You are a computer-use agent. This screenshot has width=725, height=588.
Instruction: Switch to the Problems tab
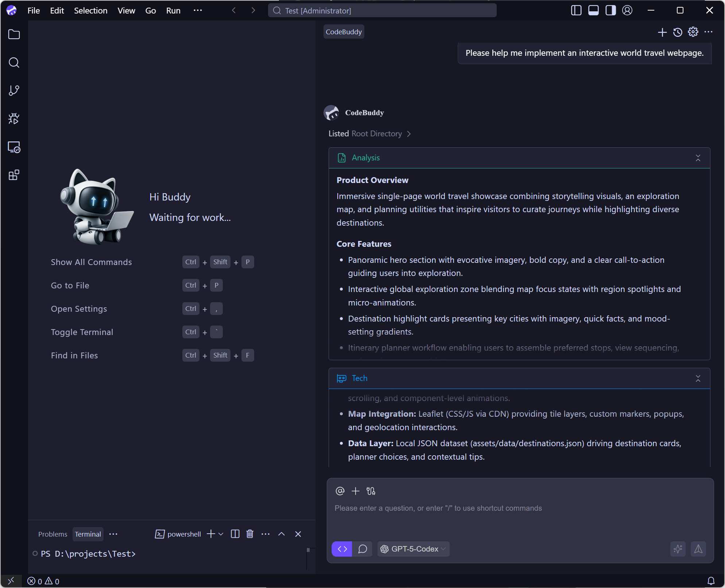click(53, 534)
